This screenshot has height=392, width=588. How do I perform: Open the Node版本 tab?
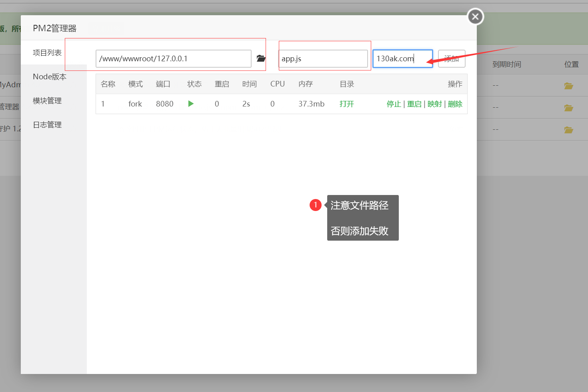(x=50, y=76)
